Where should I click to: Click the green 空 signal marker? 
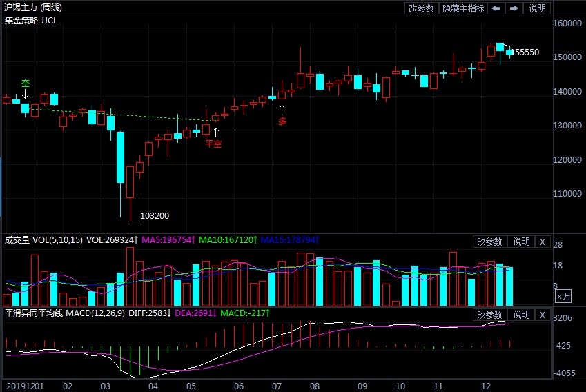[x=25, y=84]
